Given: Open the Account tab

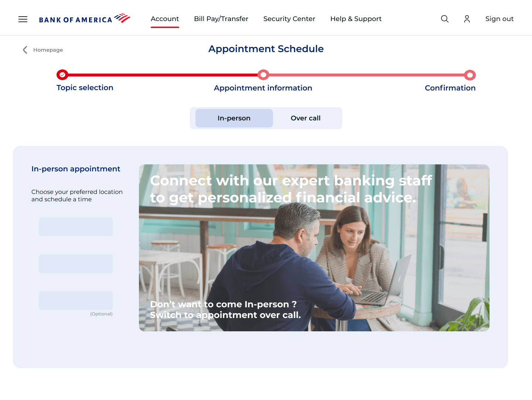Looking at the screenshot, I should [x=165, y=19].
